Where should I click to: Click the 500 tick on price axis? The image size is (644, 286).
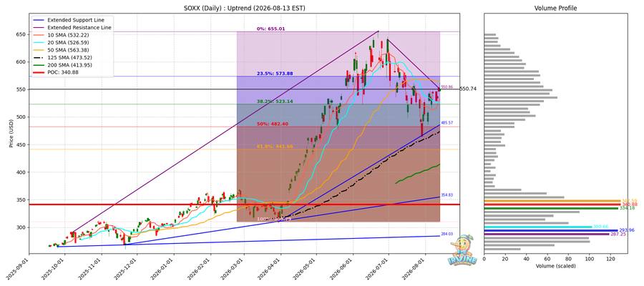(x=21, y=117)
